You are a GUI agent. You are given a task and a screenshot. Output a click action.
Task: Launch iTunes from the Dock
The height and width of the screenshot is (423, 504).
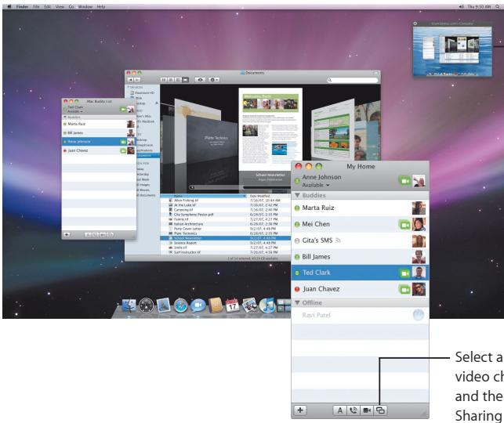[267, 305]
